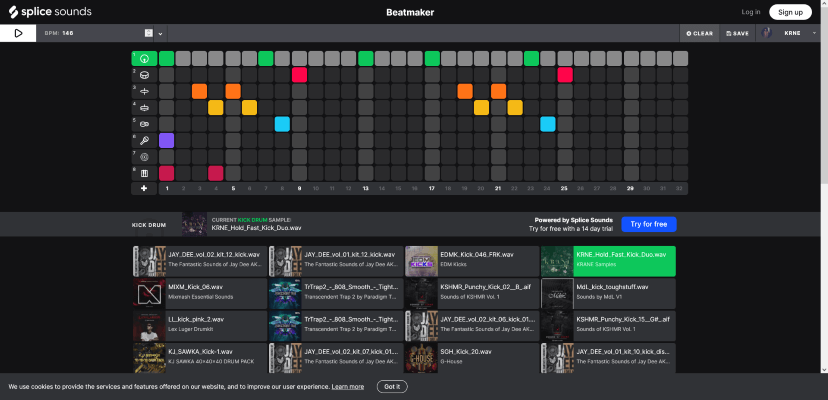Select sample MdL_kick_toughstuff.wav
This screenshot has width=828, height=400.
[608, 293]
